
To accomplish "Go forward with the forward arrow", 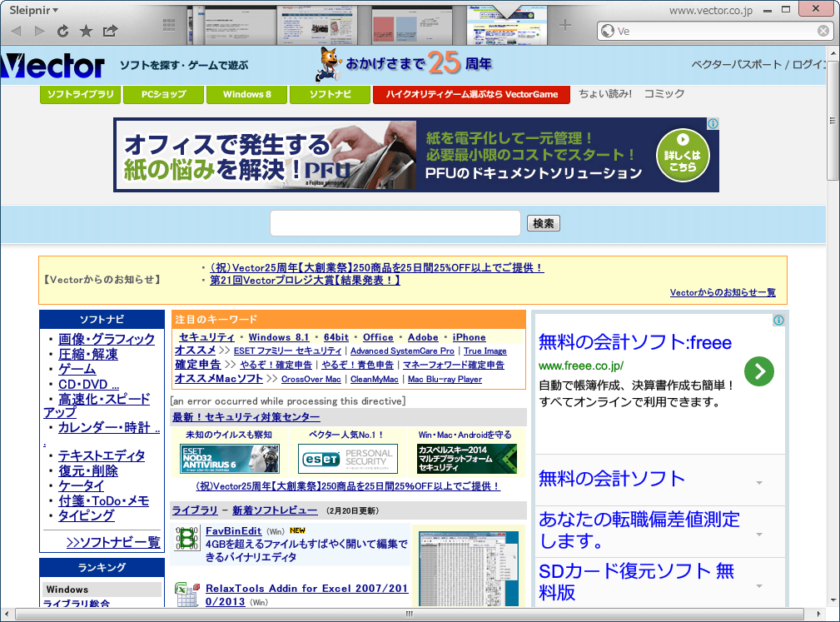I will pyautogui.click(x=39, y=31).
